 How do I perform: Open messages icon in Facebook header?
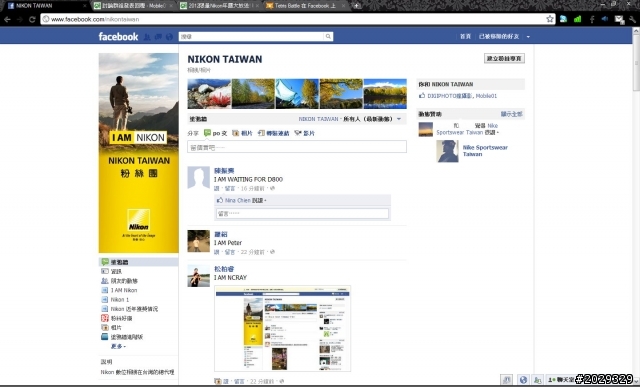coord(158,37)
